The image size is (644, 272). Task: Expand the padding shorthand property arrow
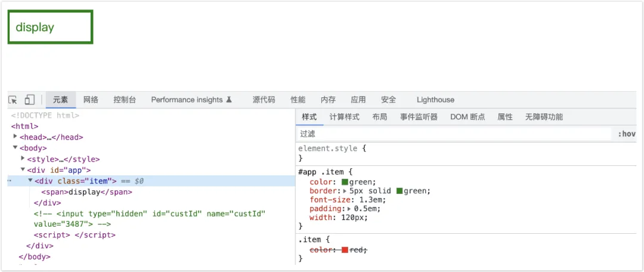(x=349, y=209)
